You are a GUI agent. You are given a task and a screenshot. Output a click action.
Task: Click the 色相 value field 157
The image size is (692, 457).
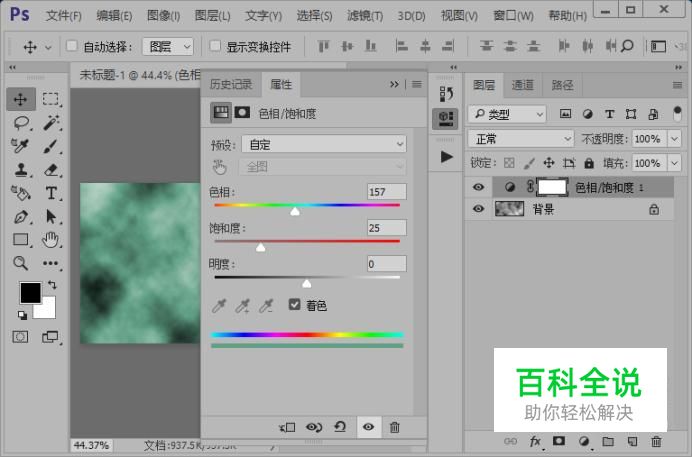coord(387,192)
